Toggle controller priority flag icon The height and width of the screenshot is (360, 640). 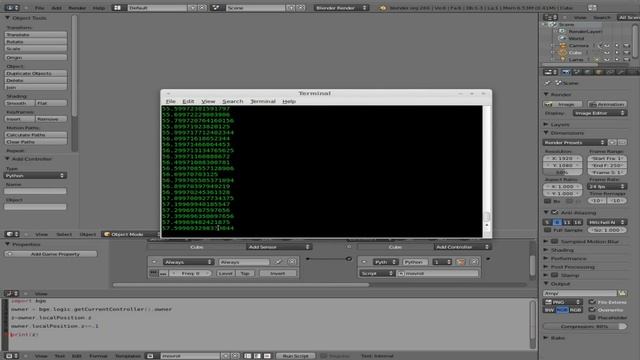click(460, 262)
